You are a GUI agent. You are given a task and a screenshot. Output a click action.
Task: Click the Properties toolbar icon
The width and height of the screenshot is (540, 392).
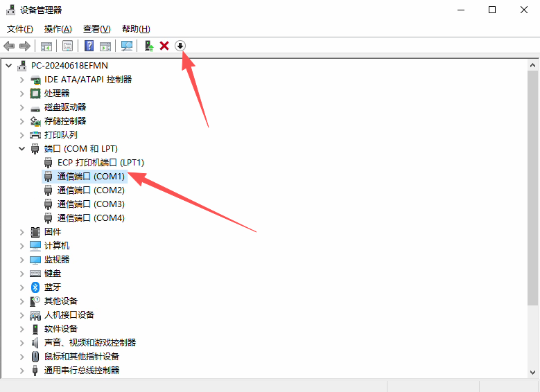click(x=67, y=46)
